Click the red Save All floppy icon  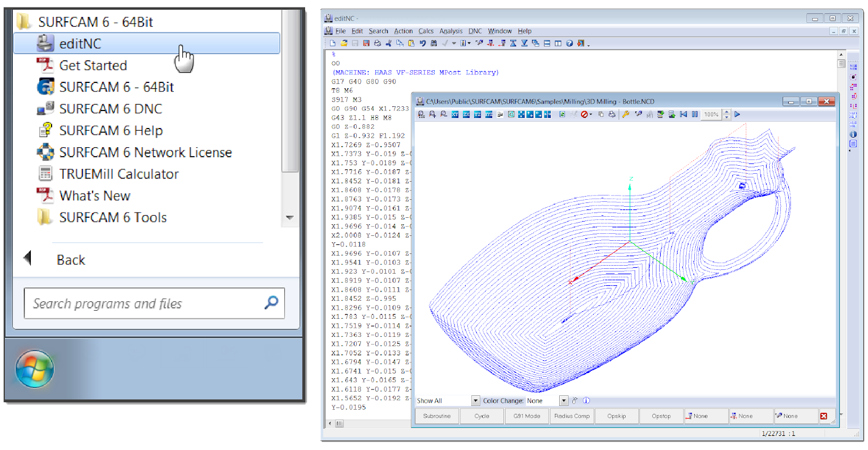coord(366,44)
